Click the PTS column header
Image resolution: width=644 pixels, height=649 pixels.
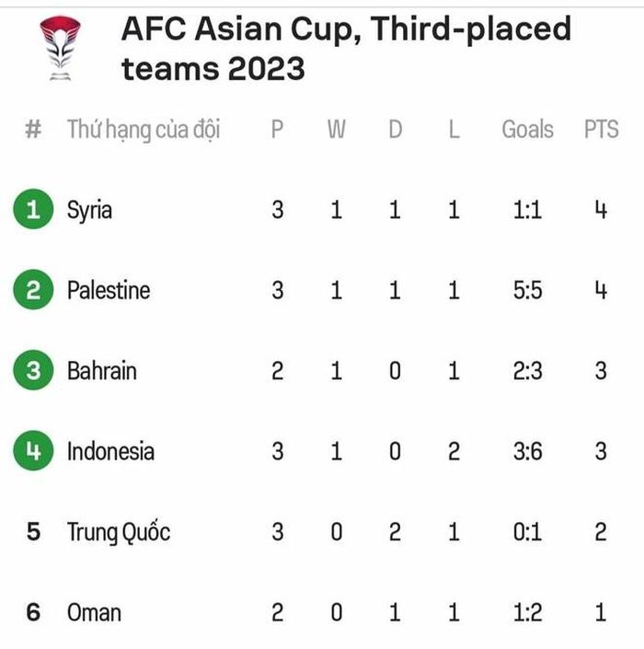pos(602,129)
